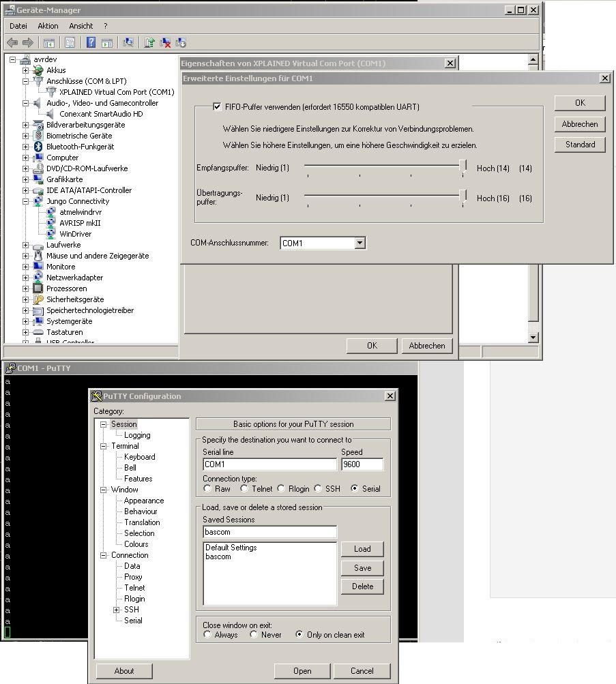Select Colours in PuTTY category tree
Viewport: 616px width, 684px height.
coord(136,544)
